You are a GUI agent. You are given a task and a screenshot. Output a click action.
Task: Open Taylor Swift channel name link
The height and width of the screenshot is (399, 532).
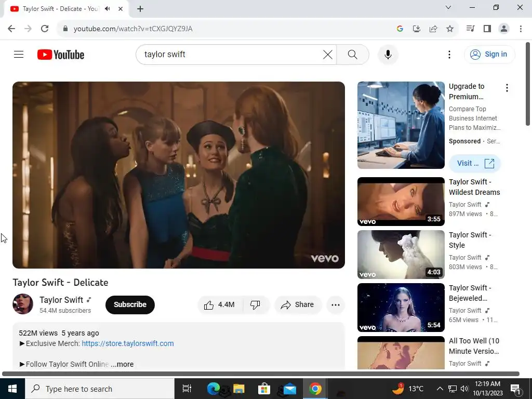pos(61,300)
